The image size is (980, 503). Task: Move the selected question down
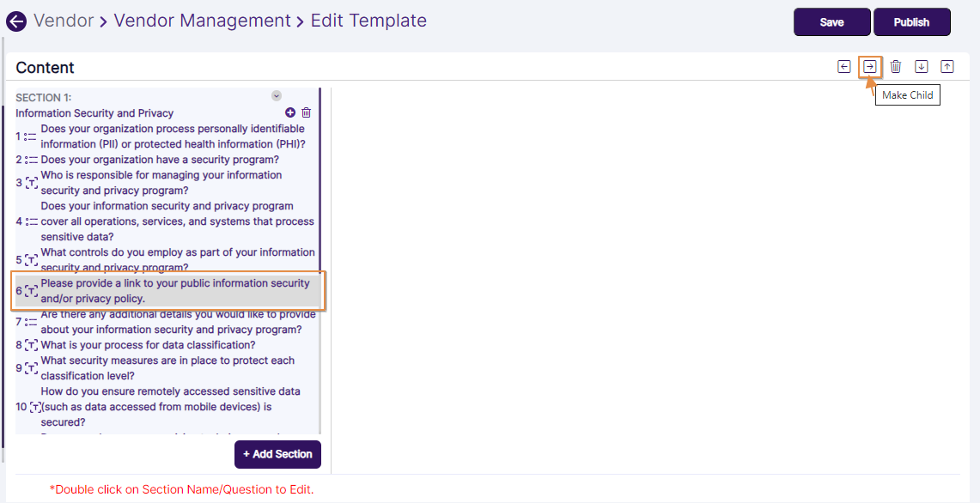pos(922,67)
